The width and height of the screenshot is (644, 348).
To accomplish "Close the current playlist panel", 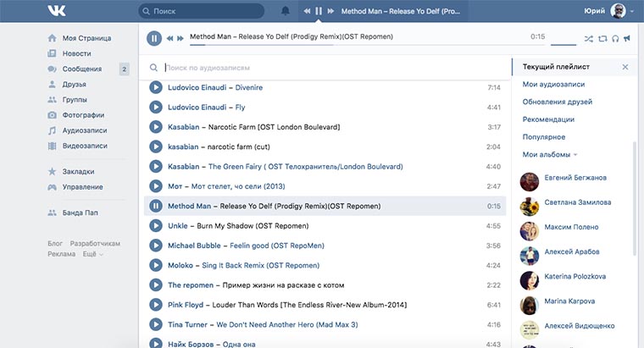I will point(625,67).
